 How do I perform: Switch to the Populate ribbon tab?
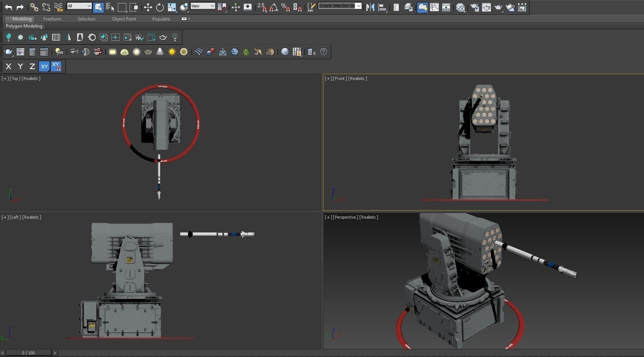click(161, 19)
